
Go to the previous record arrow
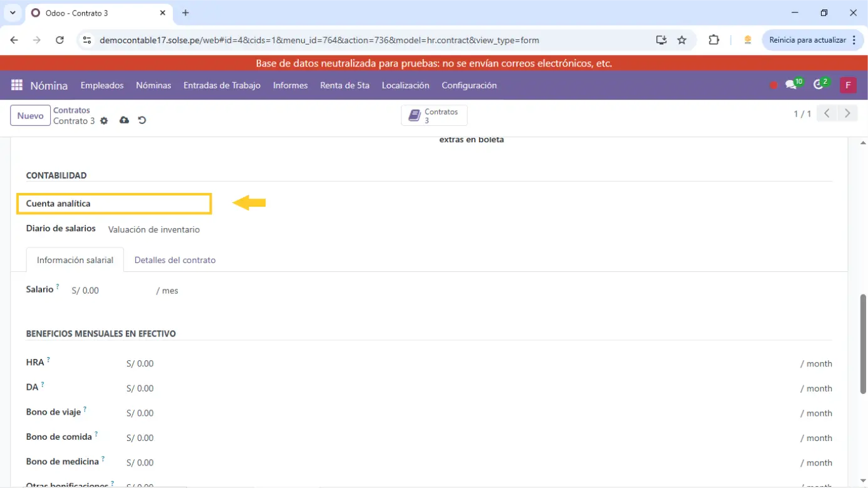click(827, 113)
